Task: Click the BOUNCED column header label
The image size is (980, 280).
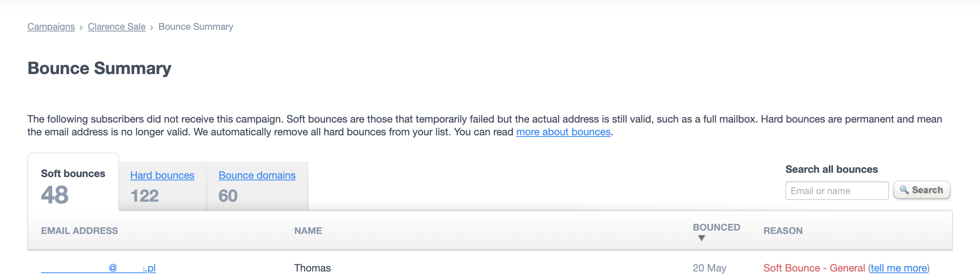Action: [x=716, y=227]
